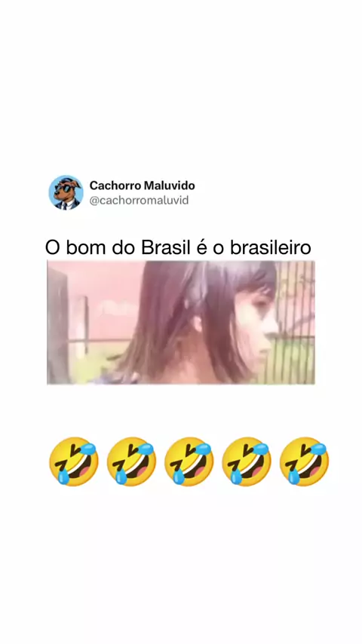Open the Cachorro Maluvido display name

click(x=143, y=186)
